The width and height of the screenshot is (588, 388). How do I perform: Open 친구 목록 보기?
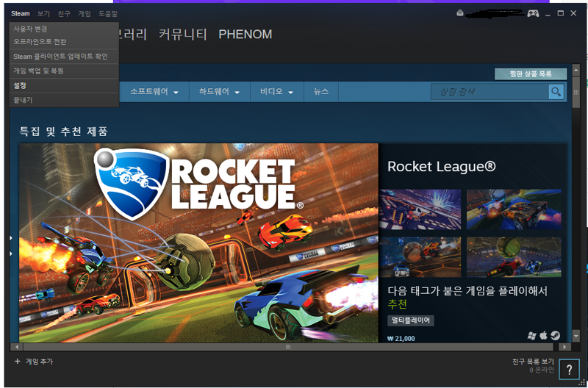click(x=533, y=362)
